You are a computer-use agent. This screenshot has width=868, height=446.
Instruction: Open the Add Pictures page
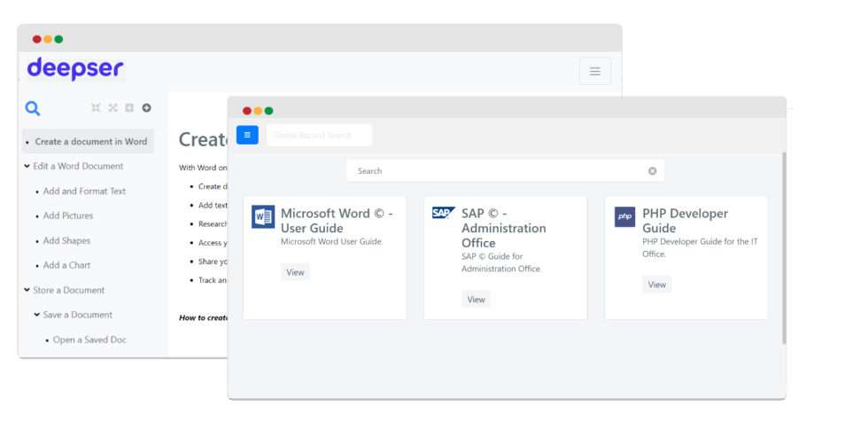(68, 215)
